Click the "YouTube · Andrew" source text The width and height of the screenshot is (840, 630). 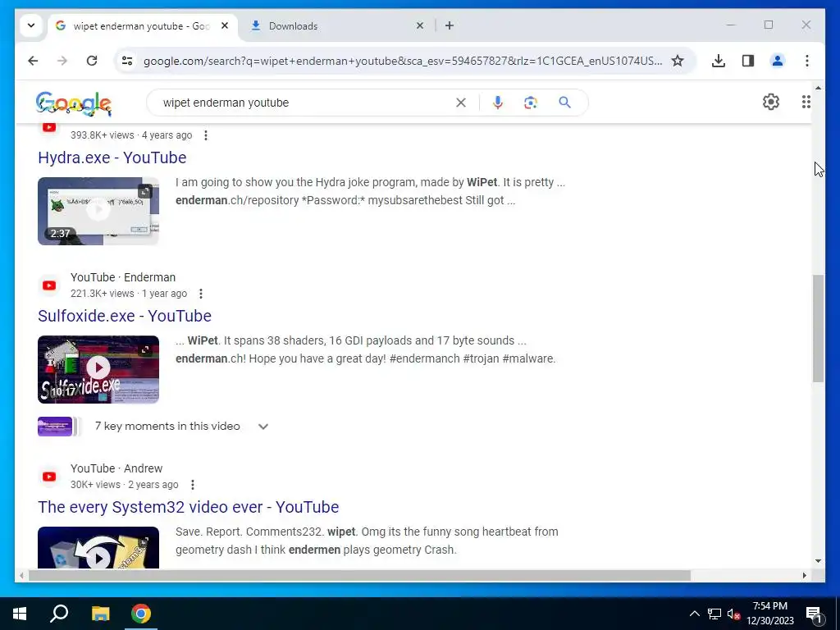pos(116,468)
